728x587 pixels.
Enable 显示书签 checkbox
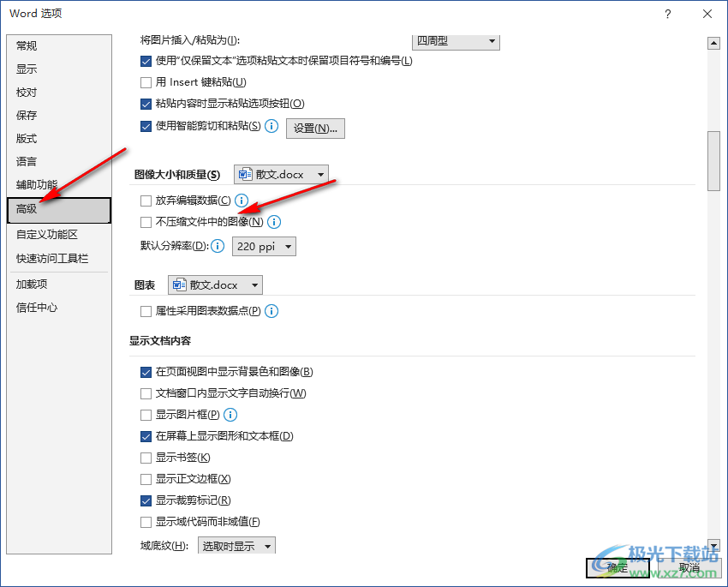click(146, 458)
